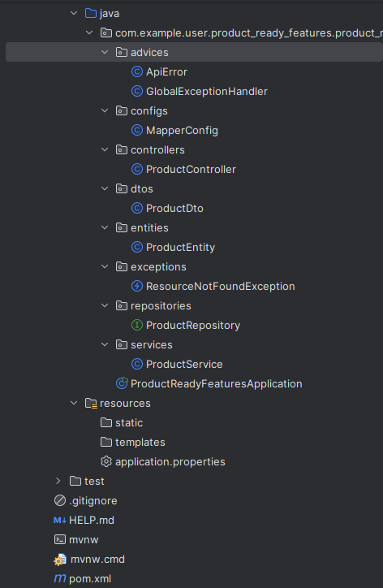Click the ProductRepository interface icon
Image resolution: width=383 pixels, height=588 pixels.
pos(137,325)
